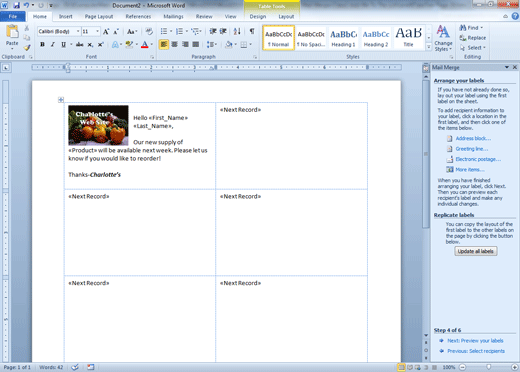Click the Decrease Indent icon
Viewport: 520px width, 372px height.
click(213, 31)
